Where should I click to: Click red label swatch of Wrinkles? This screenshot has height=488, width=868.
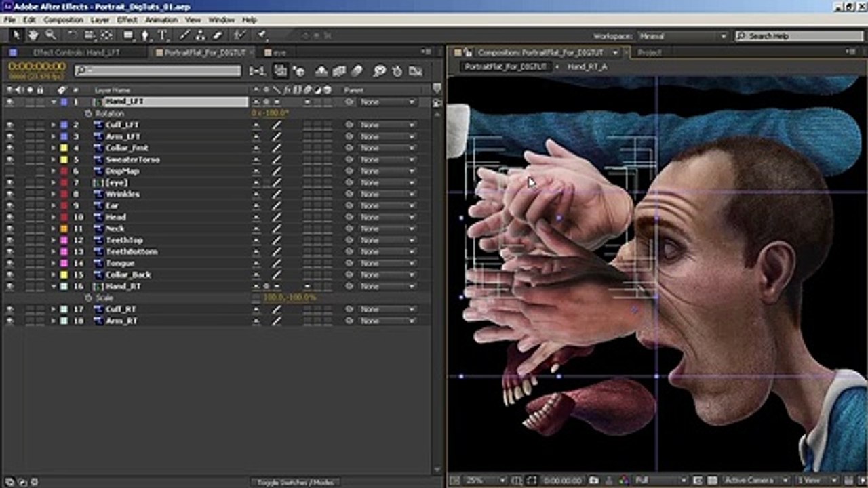[64, 194]
